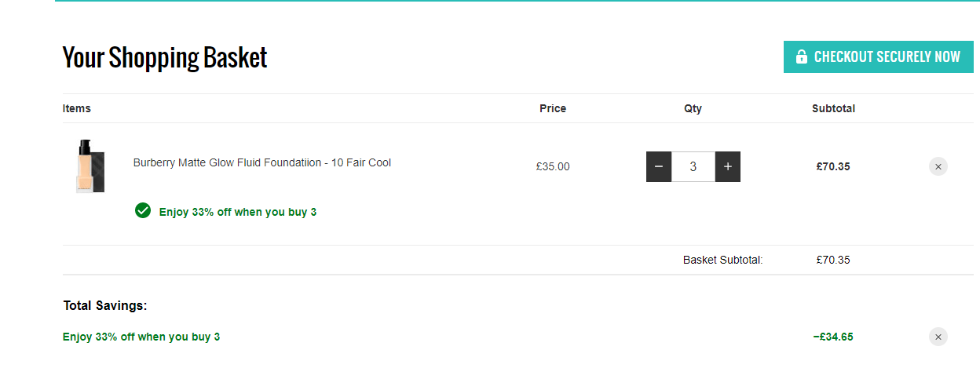Image resolution: width=980 pixels, height=368 pixels.
Task: Decrease quantity with the minus button
Action: pos(659,166)
